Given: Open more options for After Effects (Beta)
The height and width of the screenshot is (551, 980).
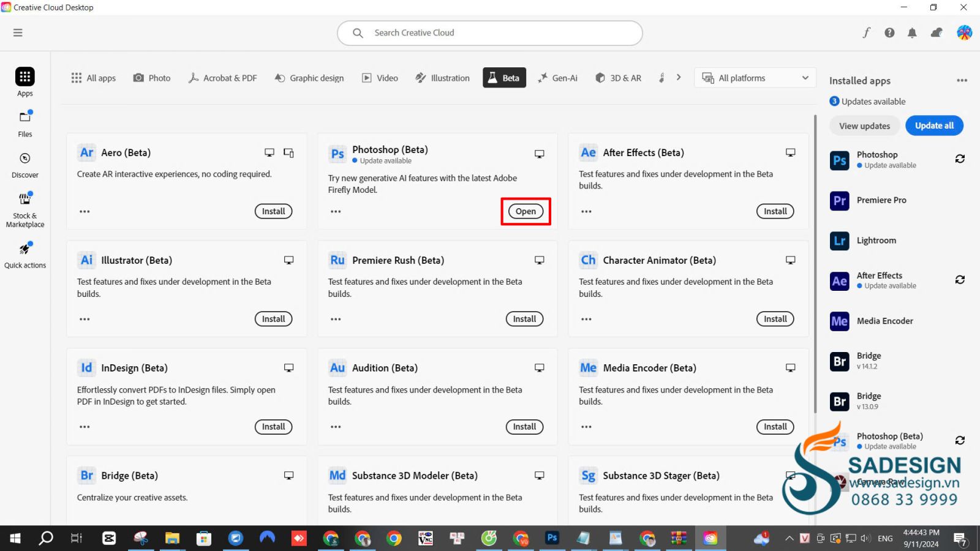Looking at the screenshot, I should (586, 212).
